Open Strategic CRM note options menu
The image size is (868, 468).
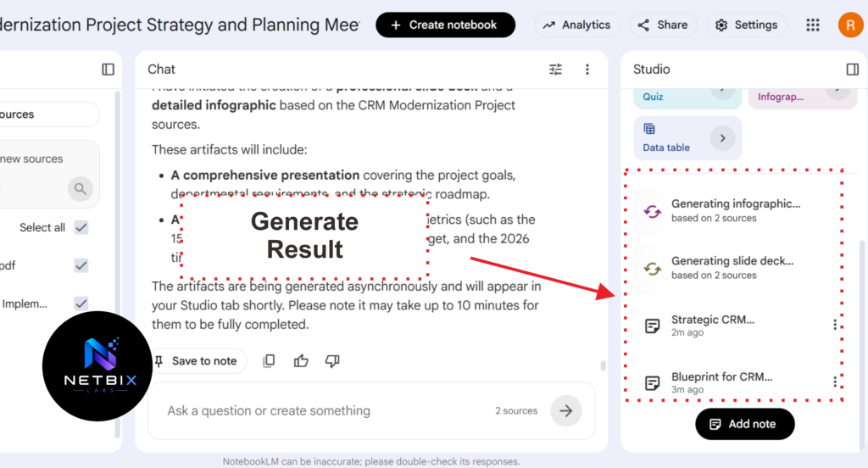835,325
